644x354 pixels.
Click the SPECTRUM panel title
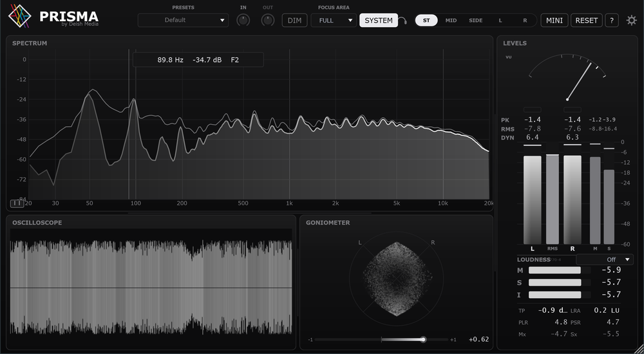point(30,43)
